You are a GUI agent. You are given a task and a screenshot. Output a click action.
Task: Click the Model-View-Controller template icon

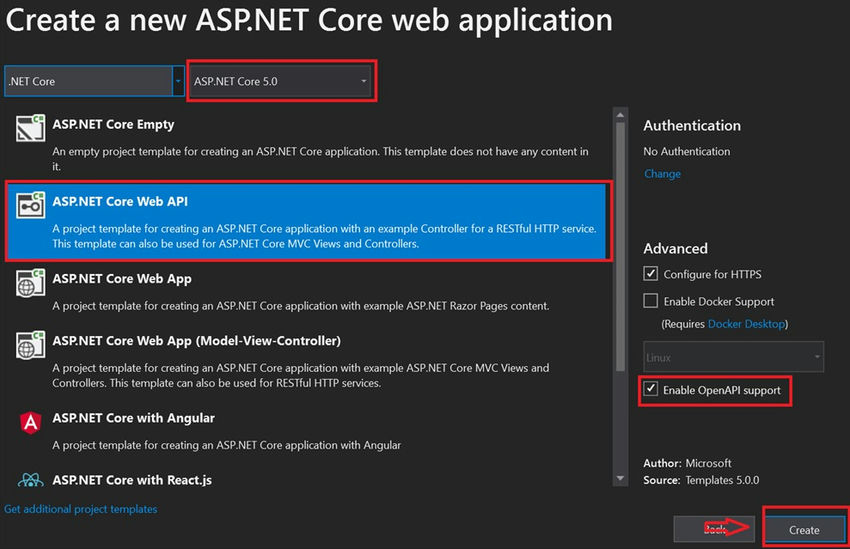point(30,345)
